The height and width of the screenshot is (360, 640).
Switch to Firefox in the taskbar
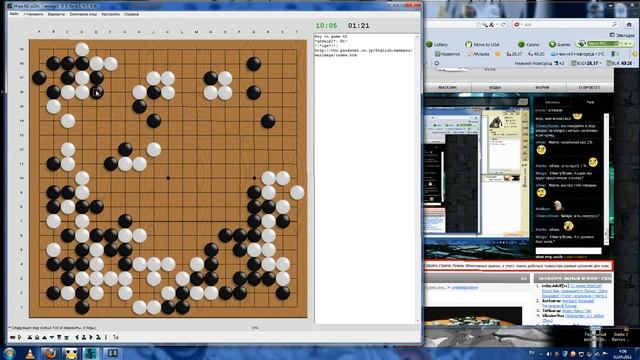50,353
